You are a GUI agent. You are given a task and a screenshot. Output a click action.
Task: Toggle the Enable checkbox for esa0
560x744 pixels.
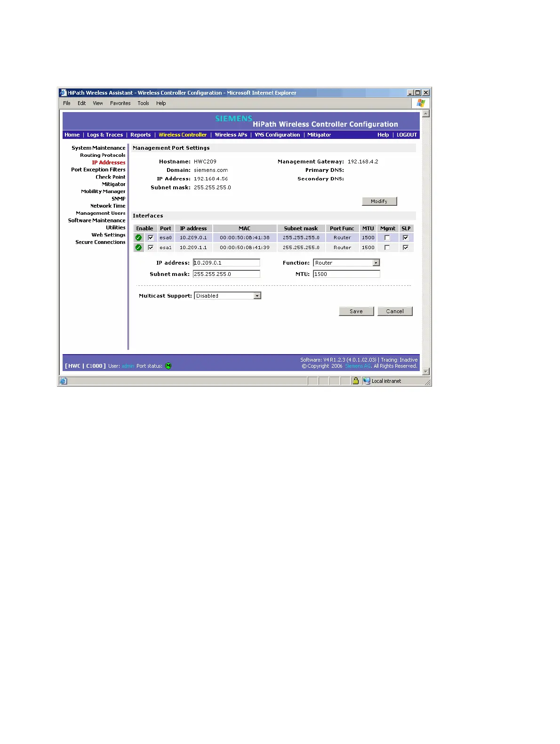tap(151, 238)
